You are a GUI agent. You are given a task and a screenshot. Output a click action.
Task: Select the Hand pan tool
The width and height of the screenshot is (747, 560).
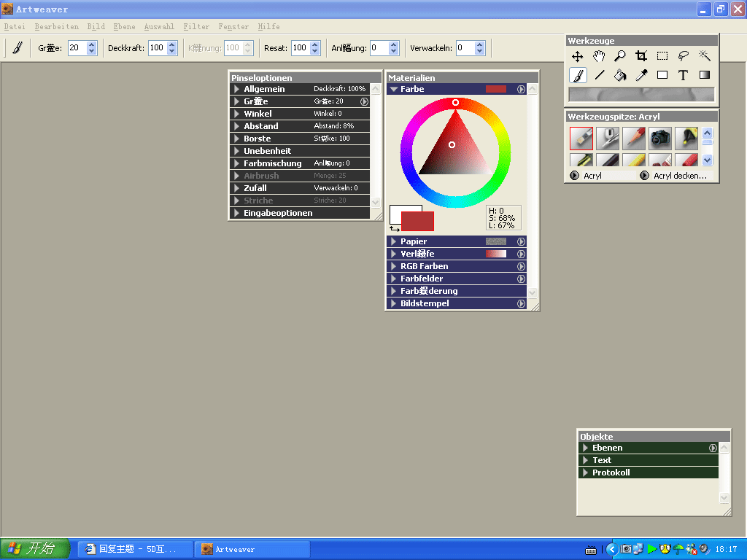pyautogui.click(x=599, y=57)
